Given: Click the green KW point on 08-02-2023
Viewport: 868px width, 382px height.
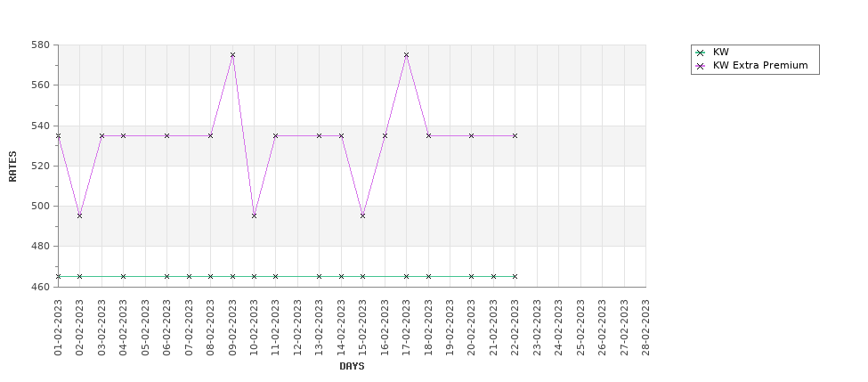Looking at the screenshot, I should pyautogui.click(x=210, y=276).
